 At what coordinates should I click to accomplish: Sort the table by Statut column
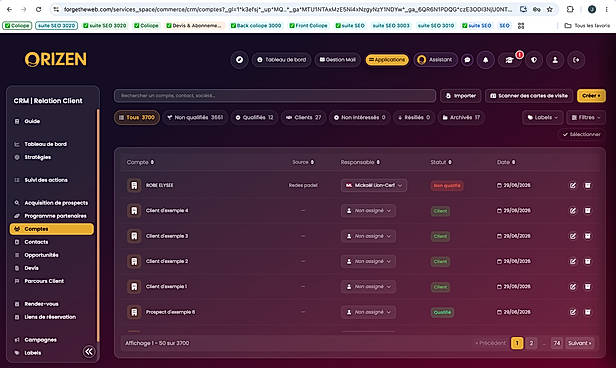click(x=441, y=162)
